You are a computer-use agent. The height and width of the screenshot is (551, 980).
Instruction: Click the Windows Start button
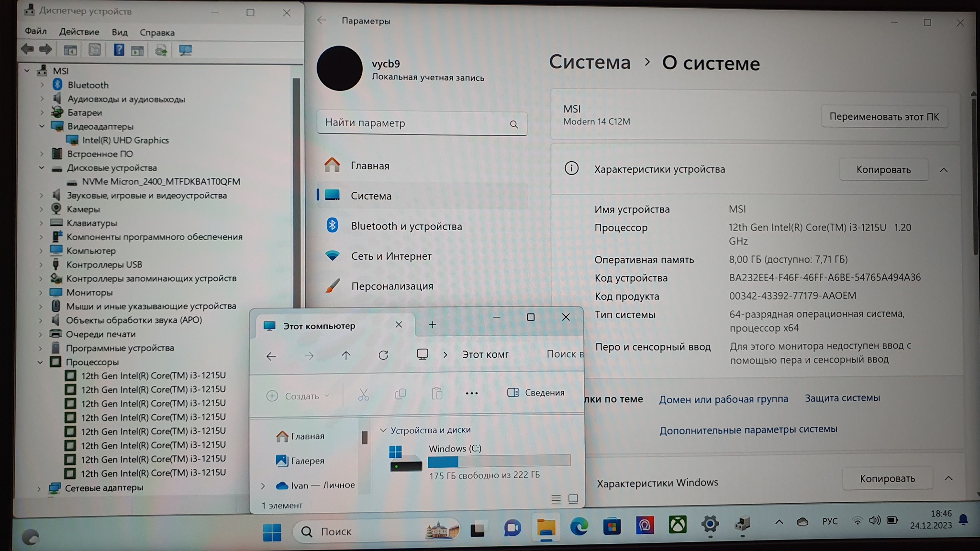click(x=272, y=532)
